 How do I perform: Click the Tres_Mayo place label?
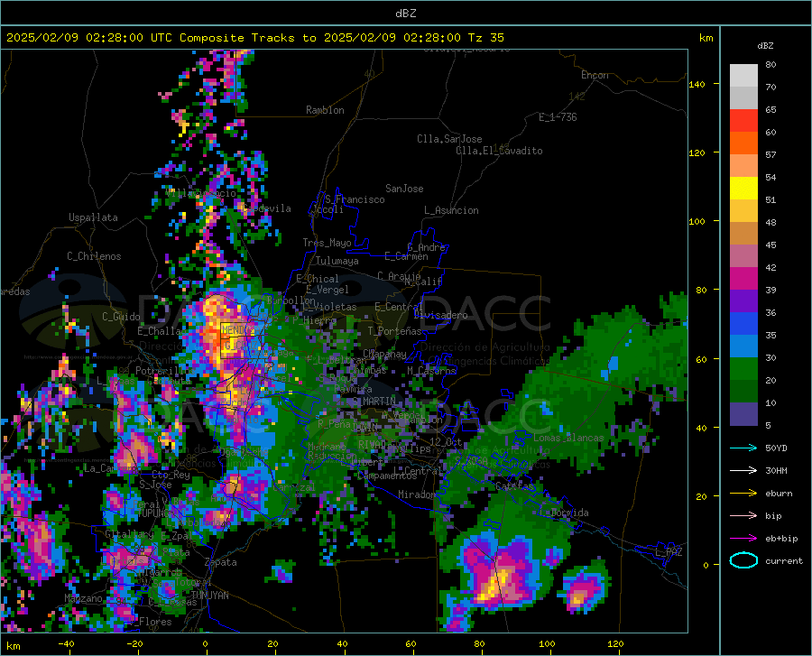[x=327, y=243]
